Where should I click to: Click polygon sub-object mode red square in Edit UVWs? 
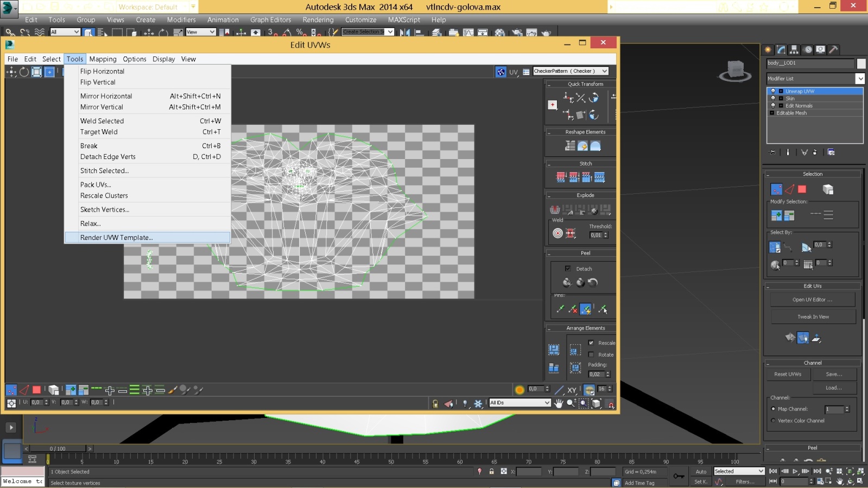36,390
